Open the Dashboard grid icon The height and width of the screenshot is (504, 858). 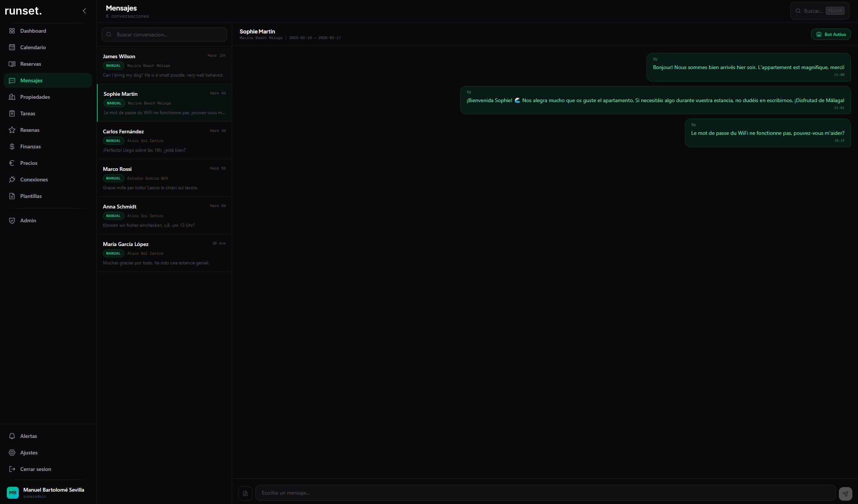tap(12, 31)
